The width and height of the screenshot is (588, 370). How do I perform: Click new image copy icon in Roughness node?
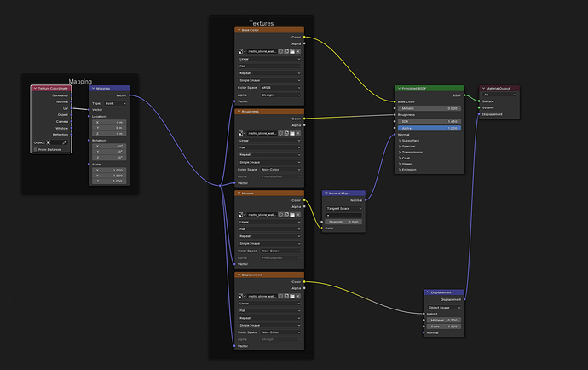(x=286, y=133)
